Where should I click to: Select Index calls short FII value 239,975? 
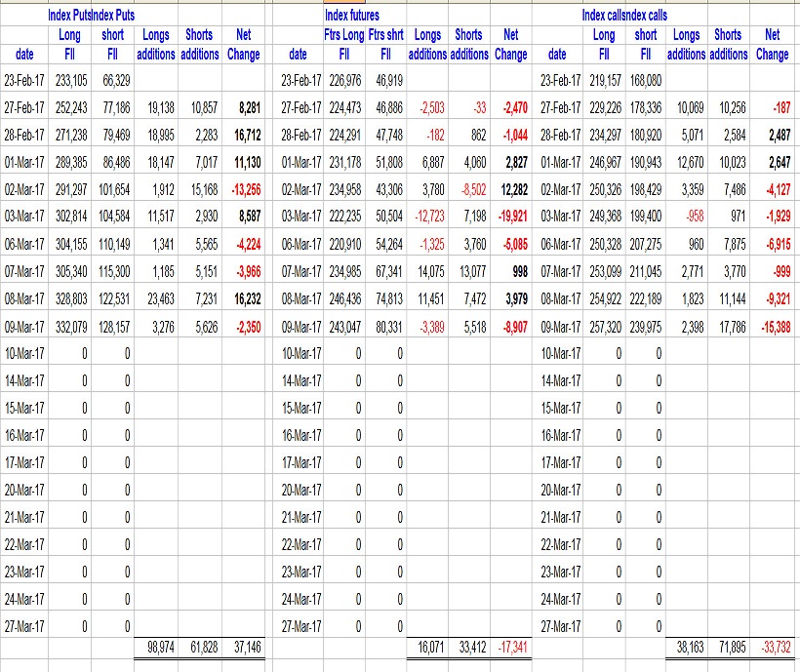pyautogui.click(x=646, y=325)
